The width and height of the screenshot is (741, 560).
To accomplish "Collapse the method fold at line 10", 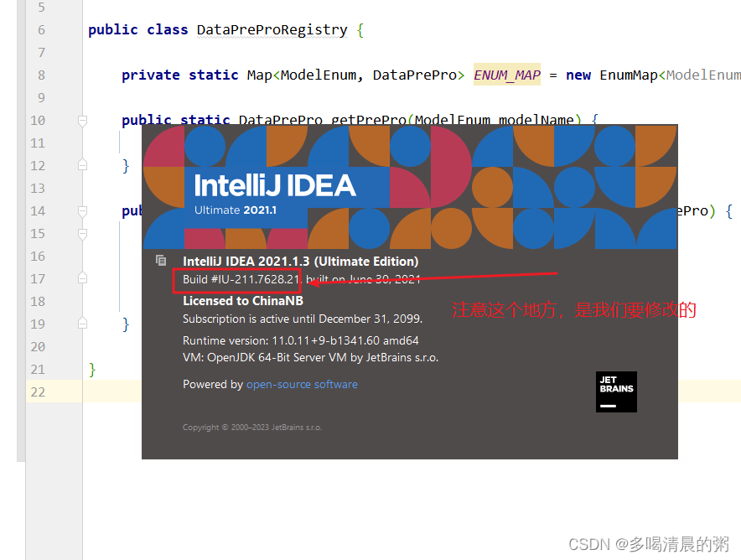I will click(82, 121).
